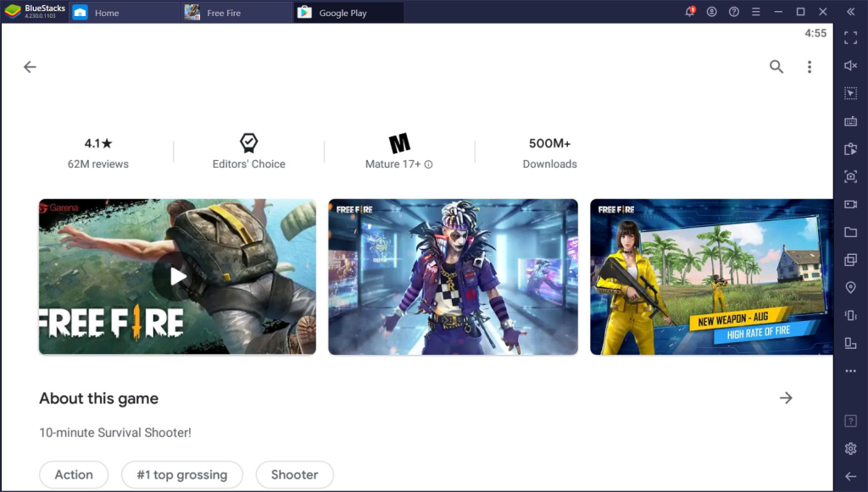Set location using the sidebar pin icon
The height and width of the screenshot is (492, 868).
pos(850,288)
